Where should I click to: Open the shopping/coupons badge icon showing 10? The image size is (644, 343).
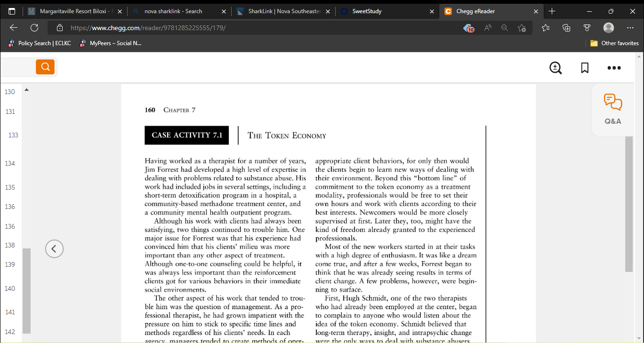468,28
